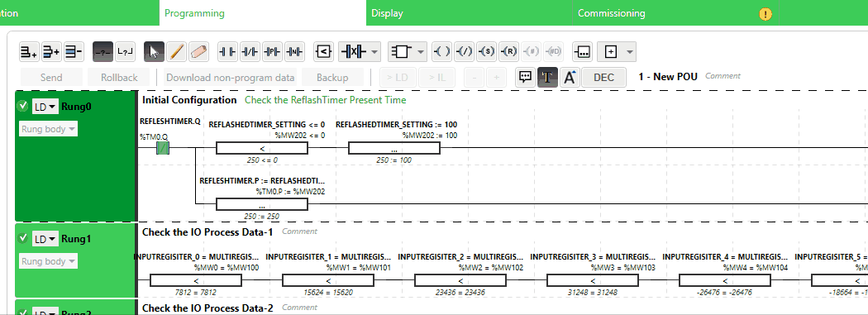The image size is (868, 315).
Task: Insert a reset coil
Action: [508, 52]
